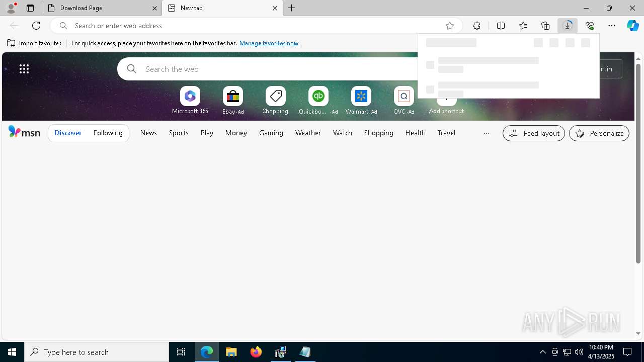
Task: Close the Download Page tab
Action: 155,8
